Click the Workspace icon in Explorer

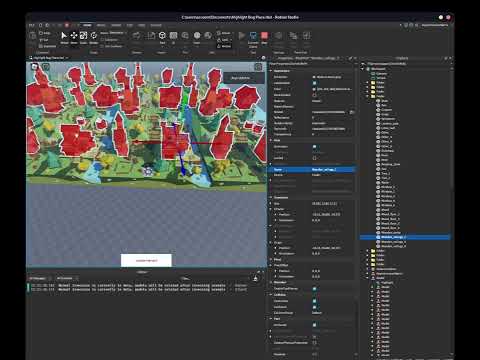368,69
